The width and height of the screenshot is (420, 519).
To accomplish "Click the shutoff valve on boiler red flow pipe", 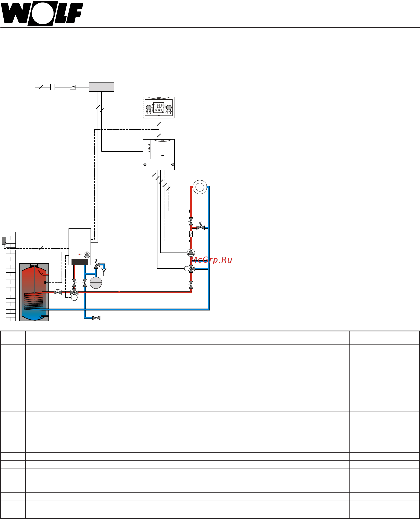I will pyautogui.click(x=74, y=283).
